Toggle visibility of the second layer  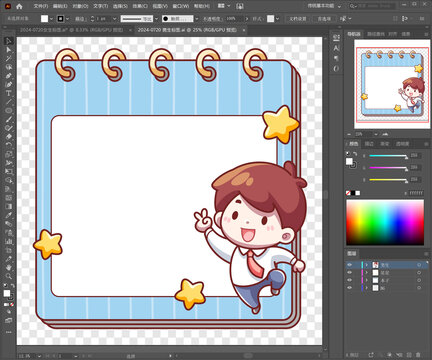pyautogui.click(x=349, y=273)
